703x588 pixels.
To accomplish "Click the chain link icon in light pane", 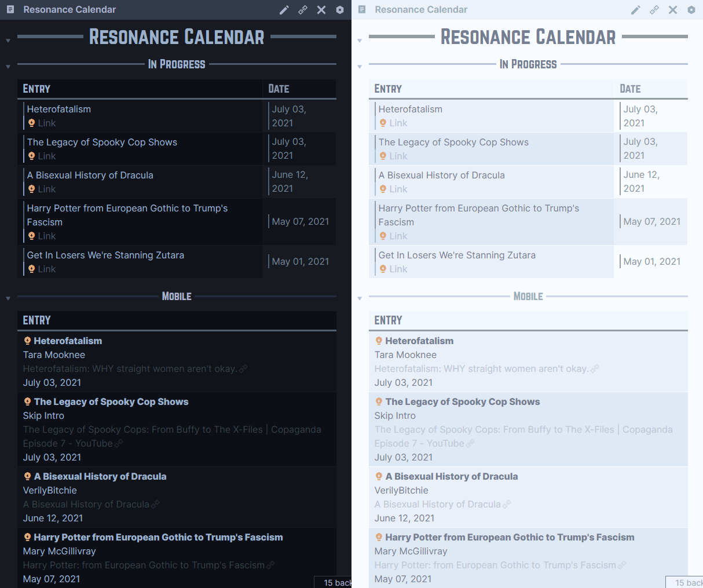I will 654,9.
